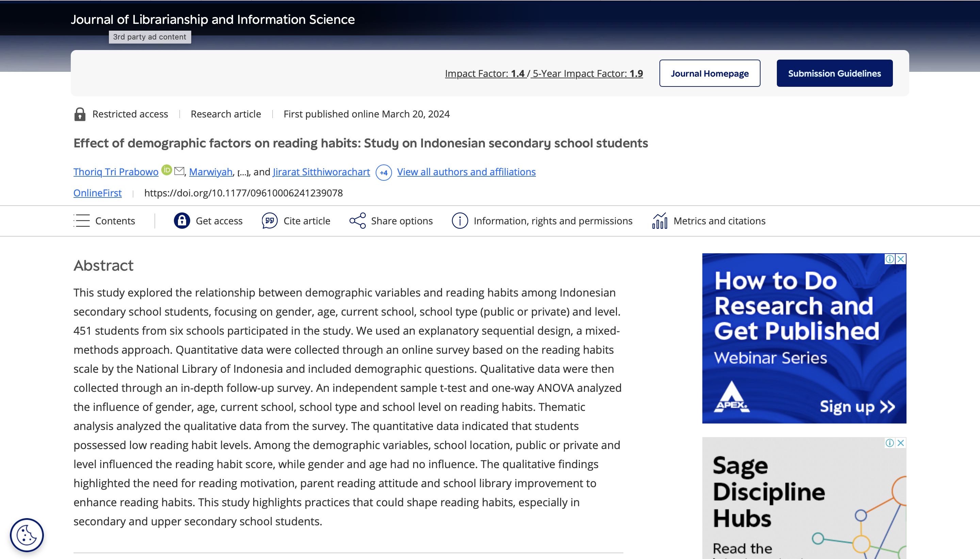Viewport: 980px width, 559px height.
Task: Click ad info icon on Sage Discipline Hubs ad
Action: tap(889, 443)
